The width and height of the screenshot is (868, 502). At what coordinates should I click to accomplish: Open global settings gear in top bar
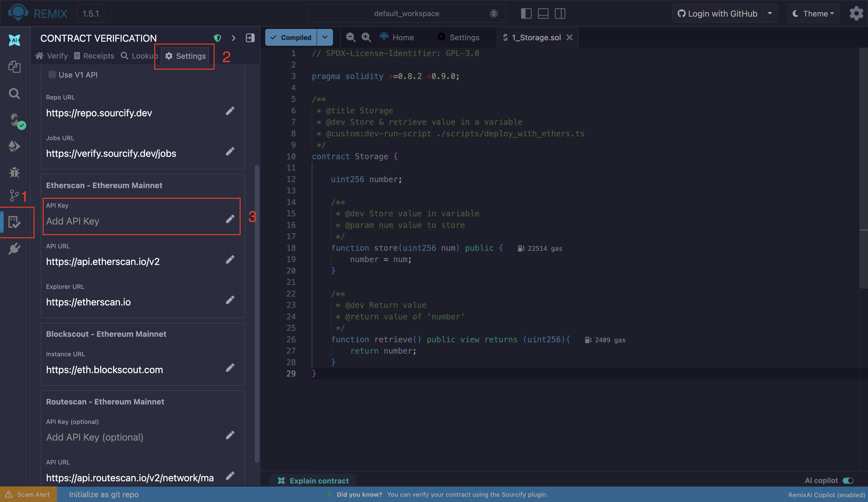tap(856, 13)
